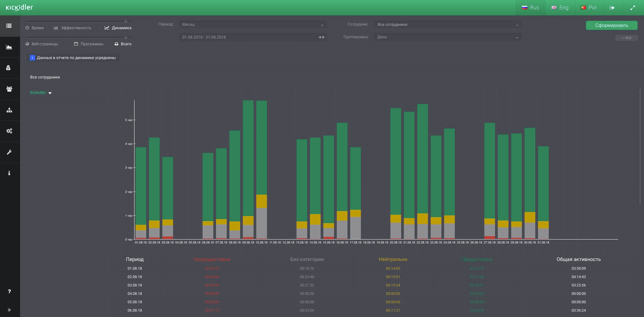Click the 01.08.18 chart bar
This screenshot has width=644, height=317.
(x=141, y=193)
